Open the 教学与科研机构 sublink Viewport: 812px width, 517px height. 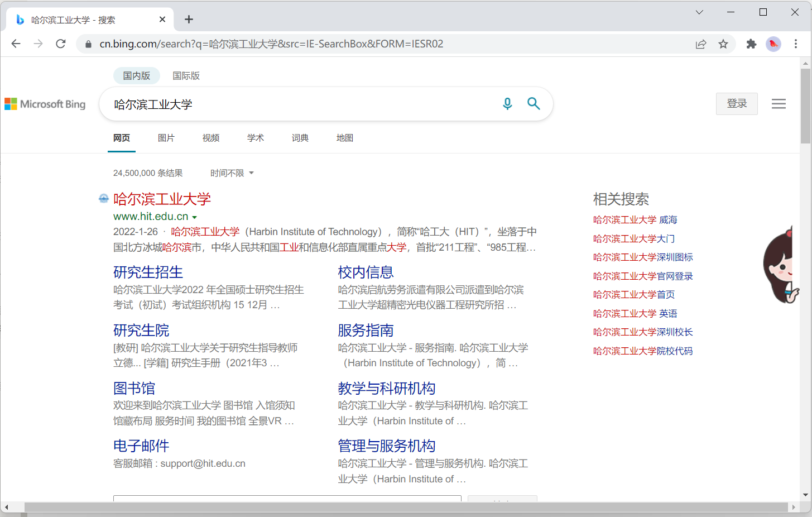387,389
